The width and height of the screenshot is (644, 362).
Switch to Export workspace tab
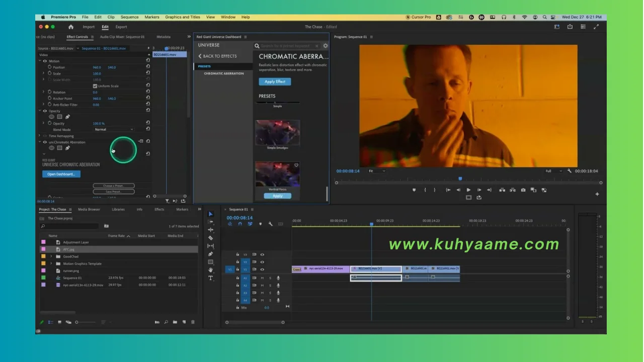(121, 27)
